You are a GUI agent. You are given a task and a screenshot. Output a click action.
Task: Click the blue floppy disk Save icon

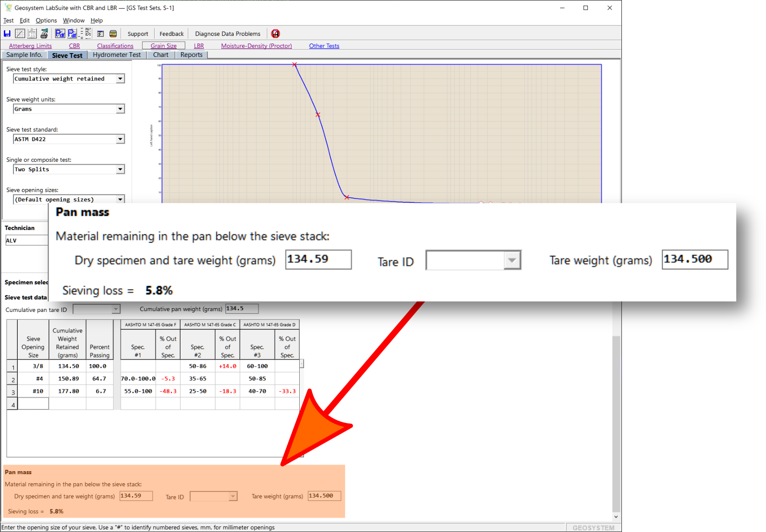tap(7, 33)
